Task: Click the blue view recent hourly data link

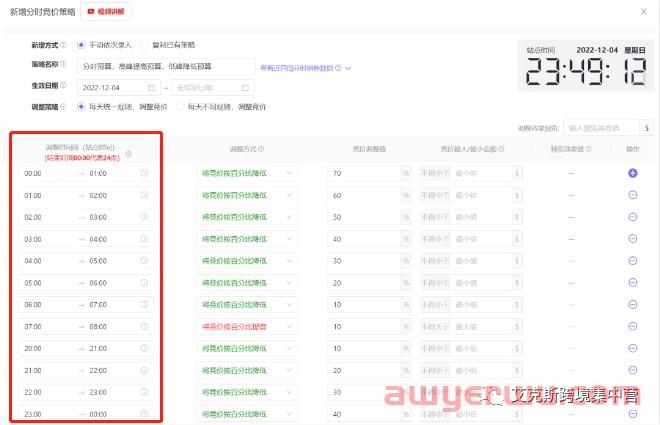Action: click(297, 68)
